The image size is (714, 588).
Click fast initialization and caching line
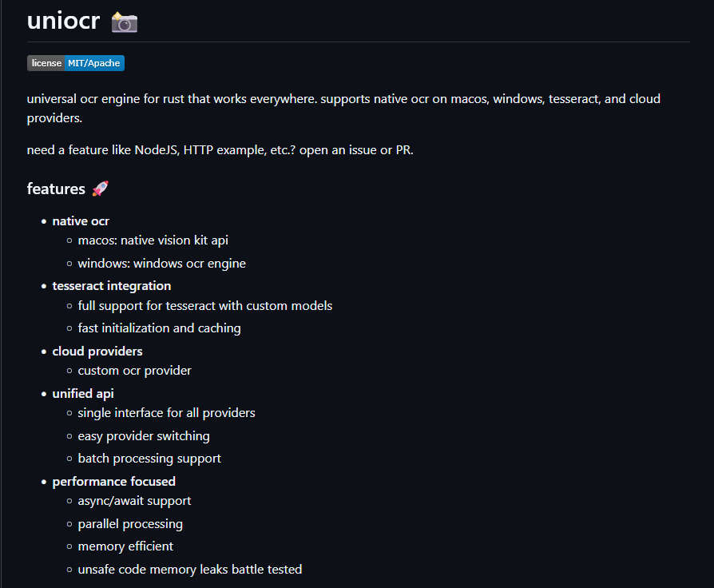point(160,328)
